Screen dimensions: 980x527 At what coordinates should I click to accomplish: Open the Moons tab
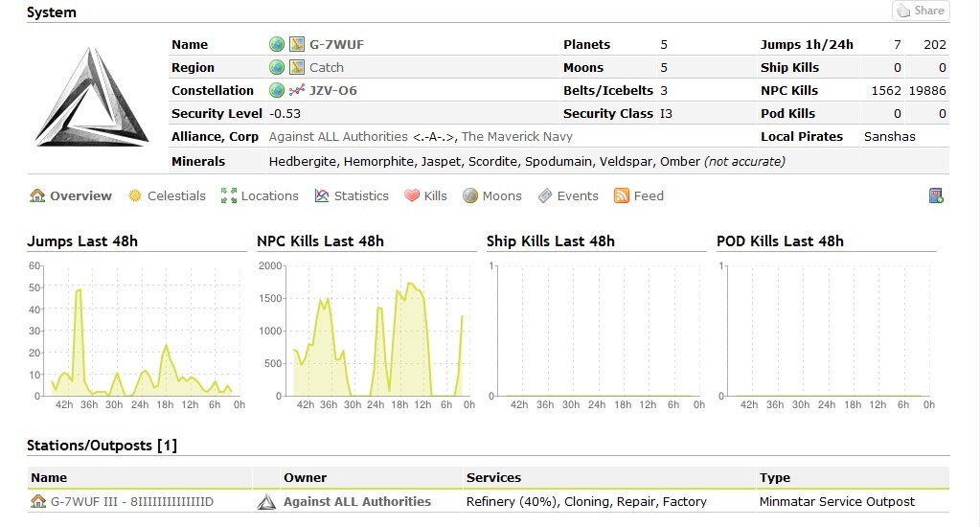(x=492, y=195)
